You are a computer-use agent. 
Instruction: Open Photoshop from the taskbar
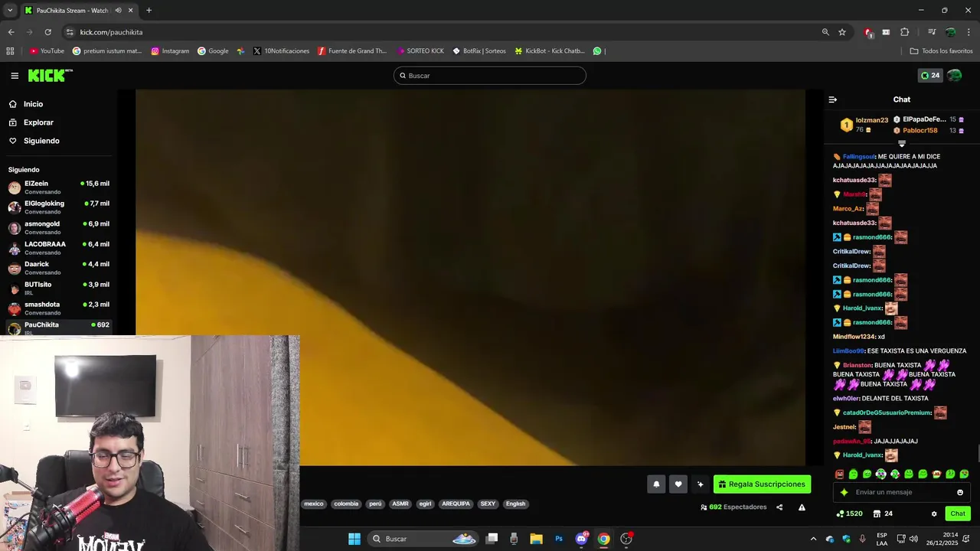[x=559, y=539]
